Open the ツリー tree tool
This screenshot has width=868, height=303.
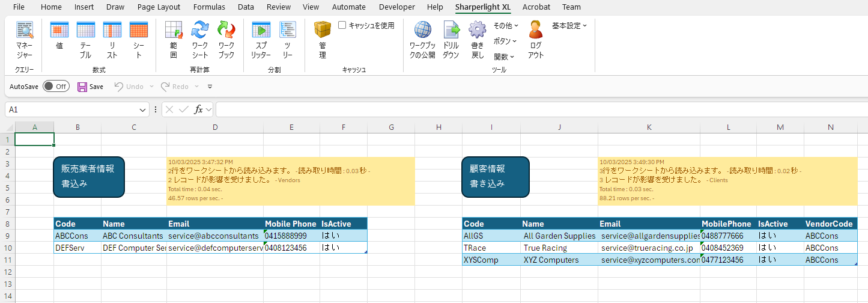click(x=288, y=40)
